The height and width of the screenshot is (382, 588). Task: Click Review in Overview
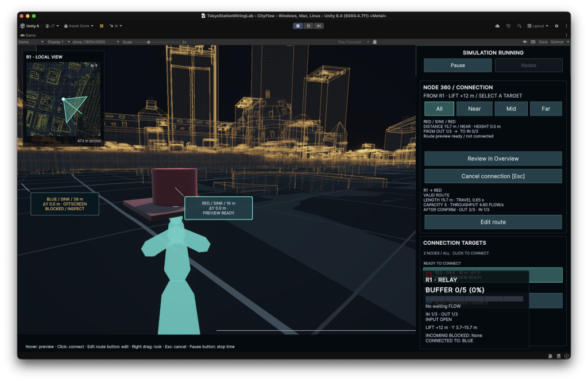[493, 159]
